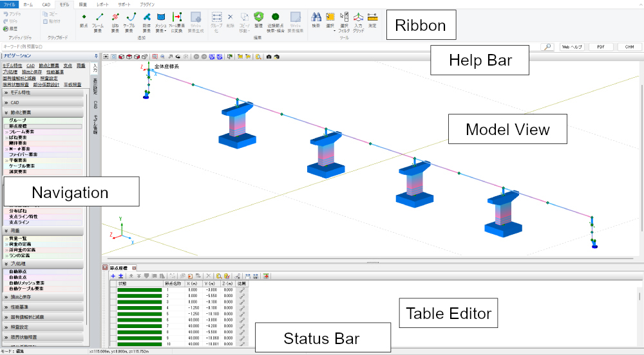This screenshot has width=644, height=355.
Task: Click the Web ヘルプ button
Action: click(572, 47)
